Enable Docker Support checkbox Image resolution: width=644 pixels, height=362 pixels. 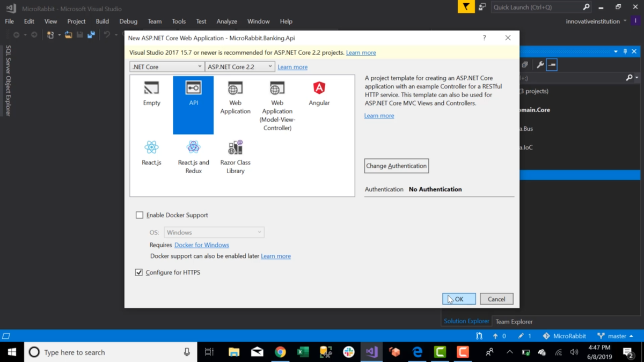point(140,215)
